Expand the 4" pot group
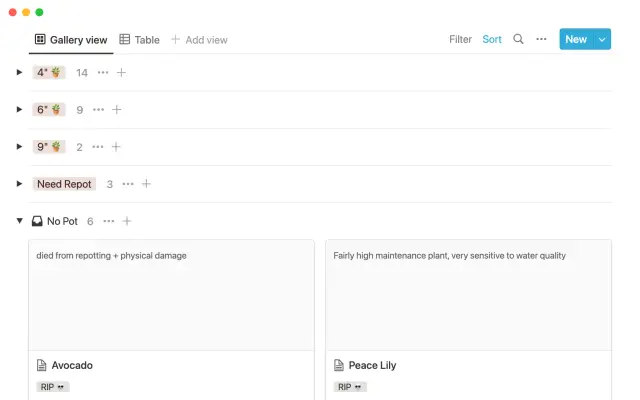 click(19, 73)
